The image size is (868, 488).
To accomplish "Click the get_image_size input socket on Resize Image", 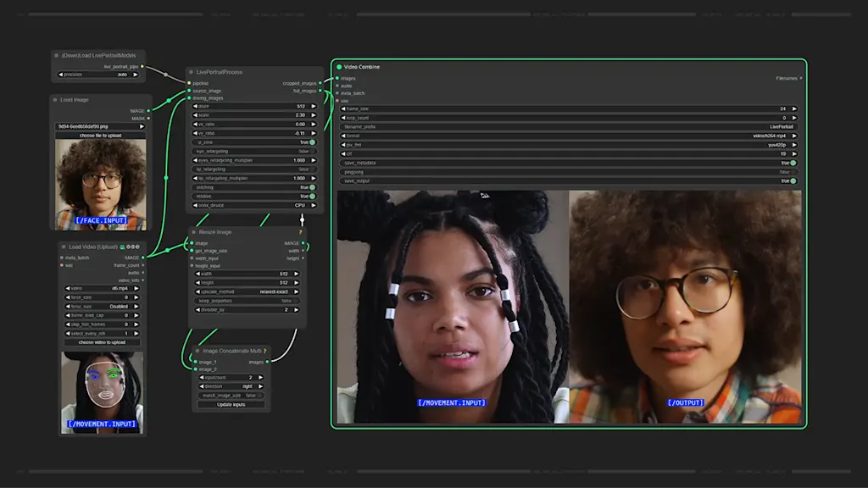I will (x=192, y=251).
